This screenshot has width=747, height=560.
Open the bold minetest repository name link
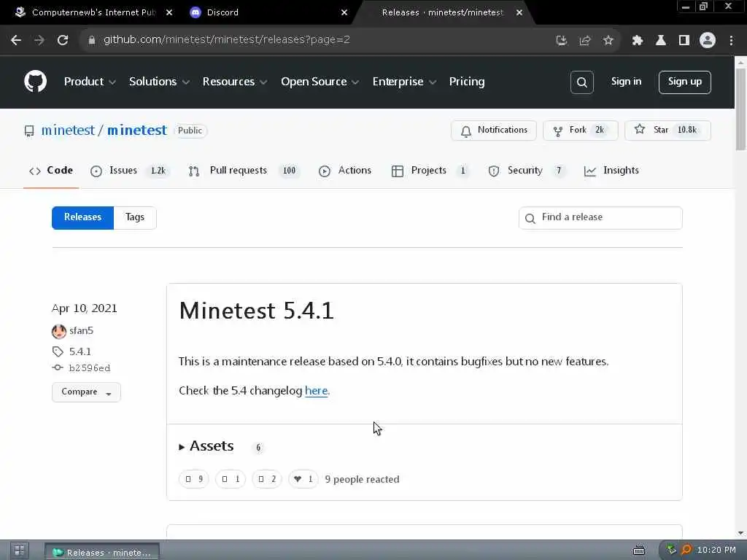point(137,131)
